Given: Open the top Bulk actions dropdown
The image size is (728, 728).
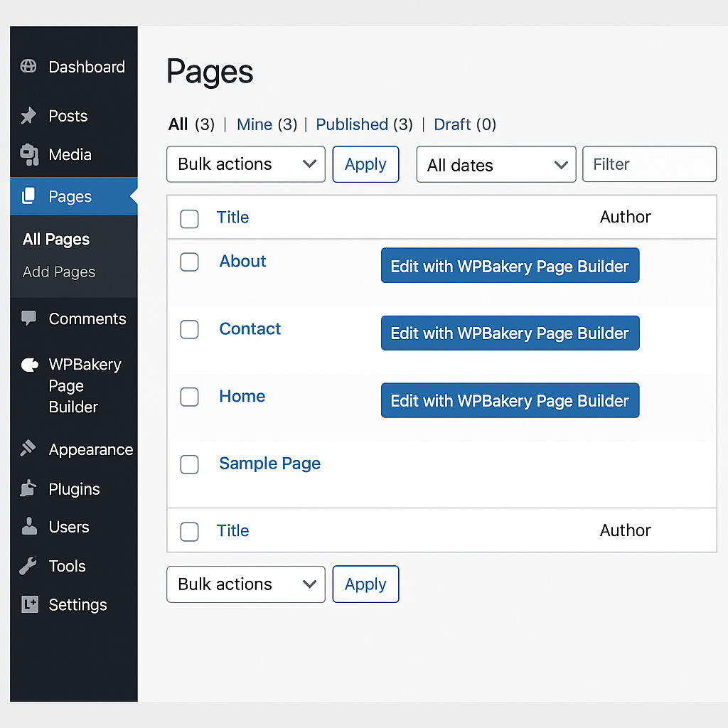Looking at the screenshot, I should tap(245, 164).
